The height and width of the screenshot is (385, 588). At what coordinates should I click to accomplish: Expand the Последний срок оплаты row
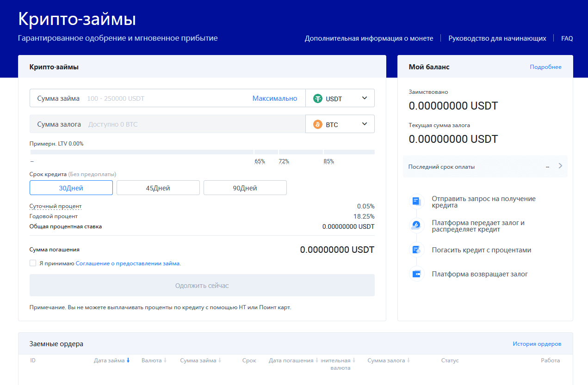tap(560, 166)
